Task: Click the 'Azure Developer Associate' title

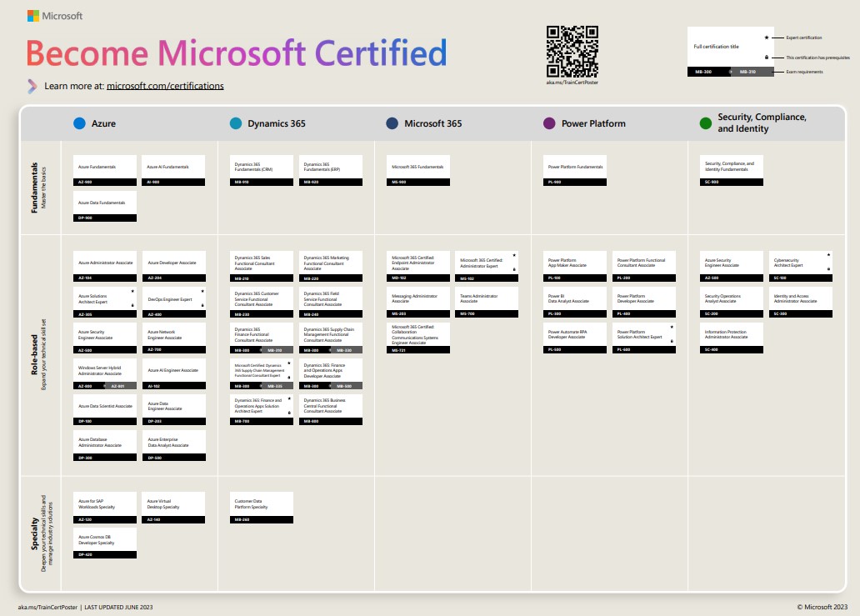Action: pos(172,263)
